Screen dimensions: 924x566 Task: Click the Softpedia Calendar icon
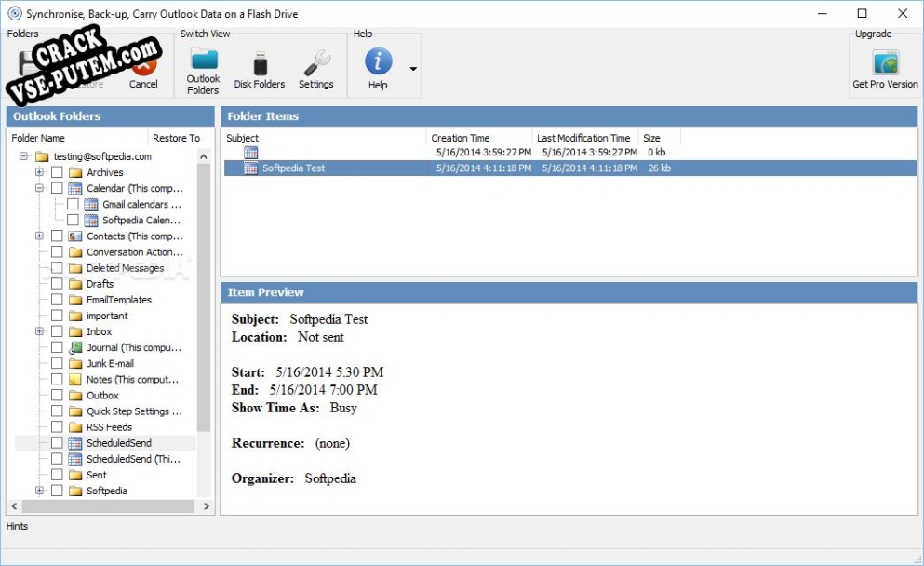click(x=91, y=220)
